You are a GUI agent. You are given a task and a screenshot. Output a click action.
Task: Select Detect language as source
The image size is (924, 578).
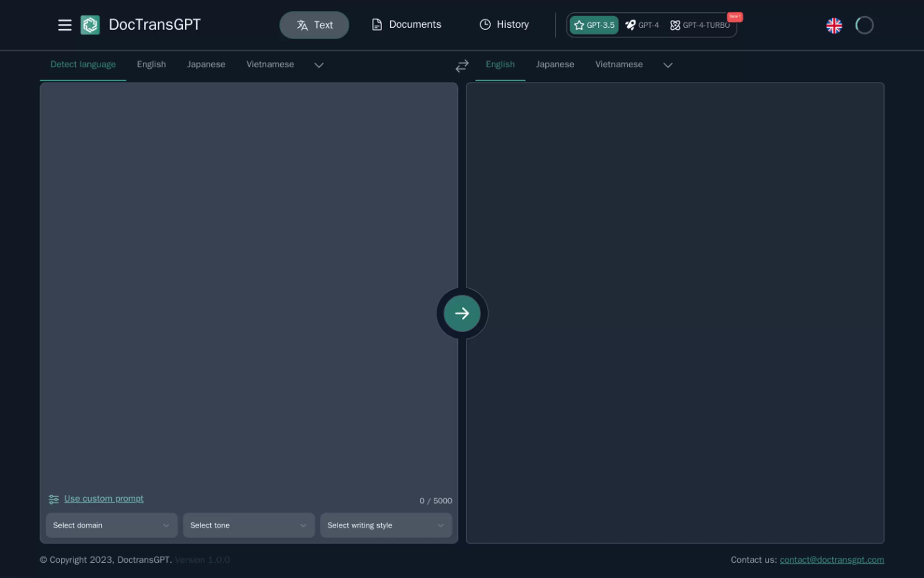click(x=83, y=64)
